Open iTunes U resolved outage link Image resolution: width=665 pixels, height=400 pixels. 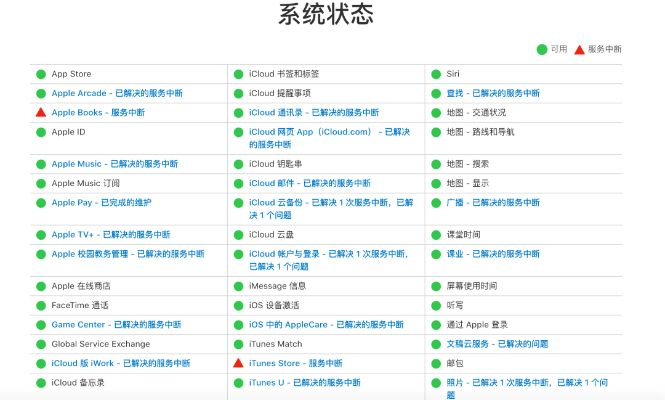pyautogui.click(x=305, y=383)
